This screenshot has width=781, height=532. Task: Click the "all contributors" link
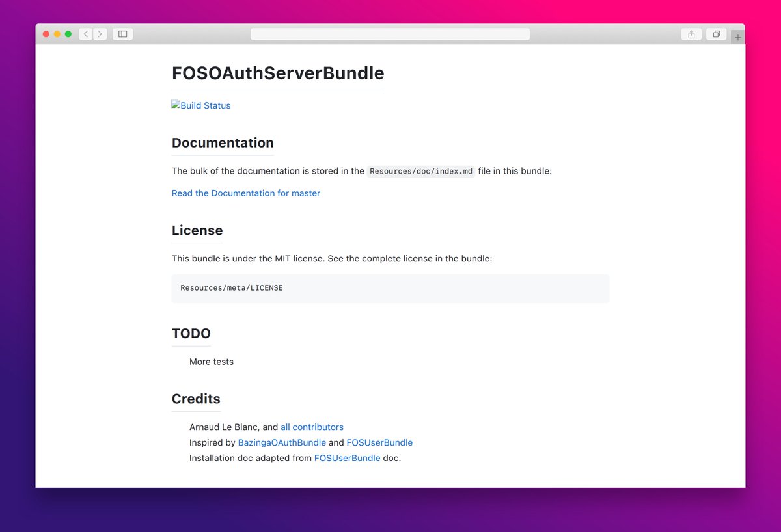(x=312, y=427)
